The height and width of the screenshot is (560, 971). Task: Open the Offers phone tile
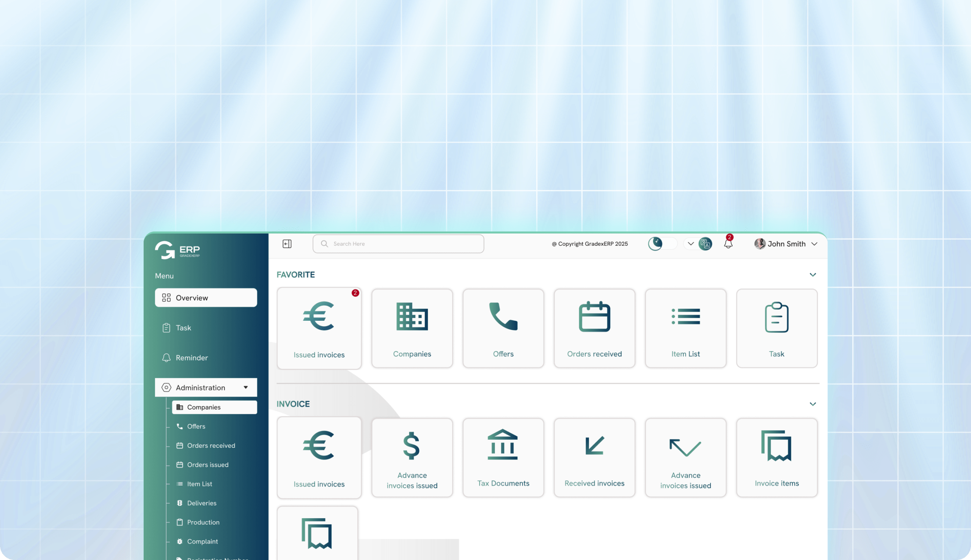503,328
